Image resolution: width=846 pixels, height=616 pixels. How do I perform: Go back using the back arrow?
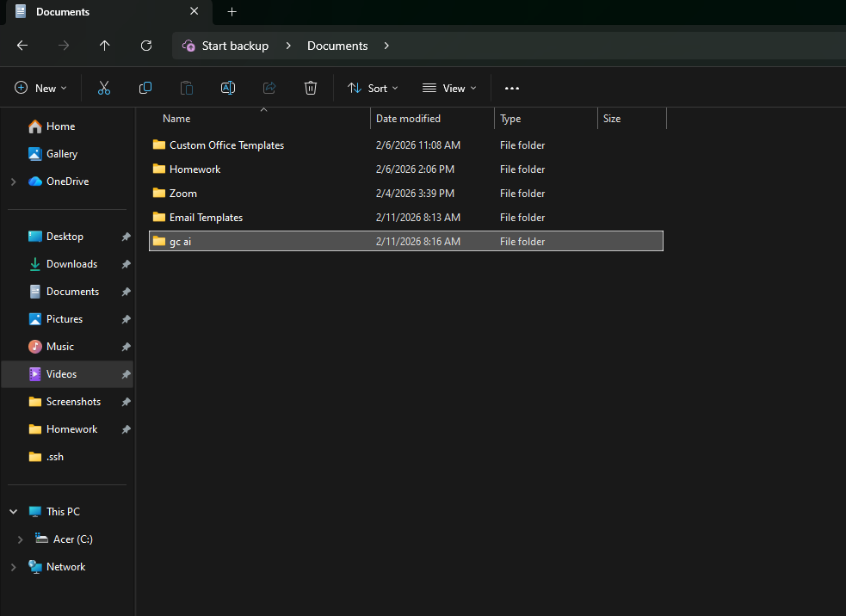pyautogui.click(x=22, y=46)
